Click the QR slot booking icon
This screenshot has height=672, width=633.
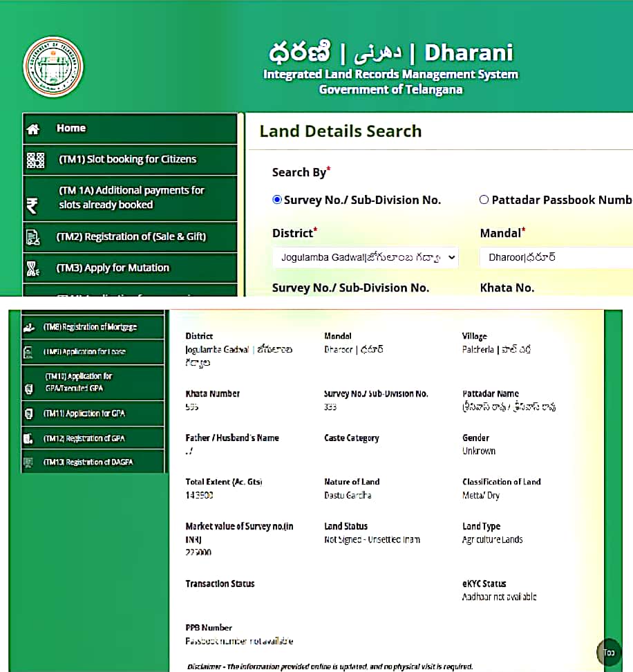(x=35, y=160)
